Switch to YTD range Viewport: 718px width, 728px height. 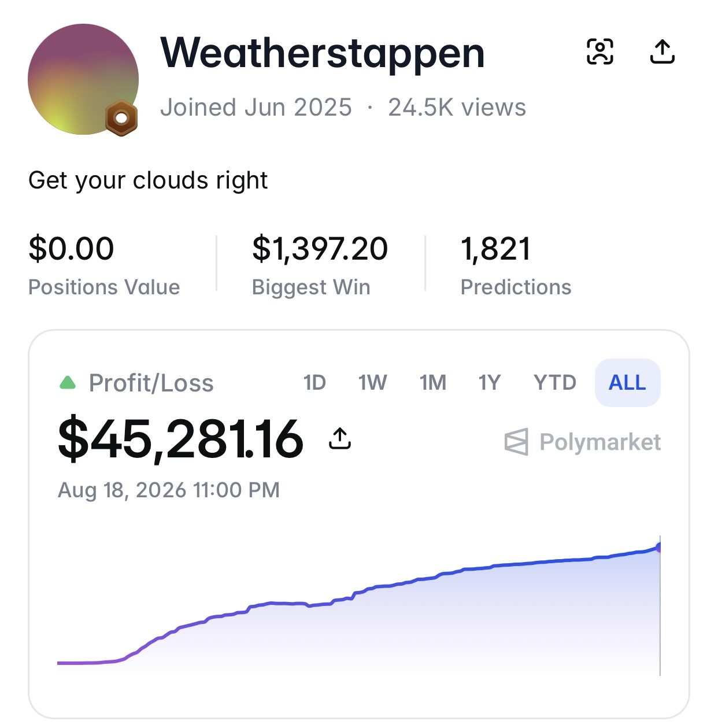pos(555,383)
